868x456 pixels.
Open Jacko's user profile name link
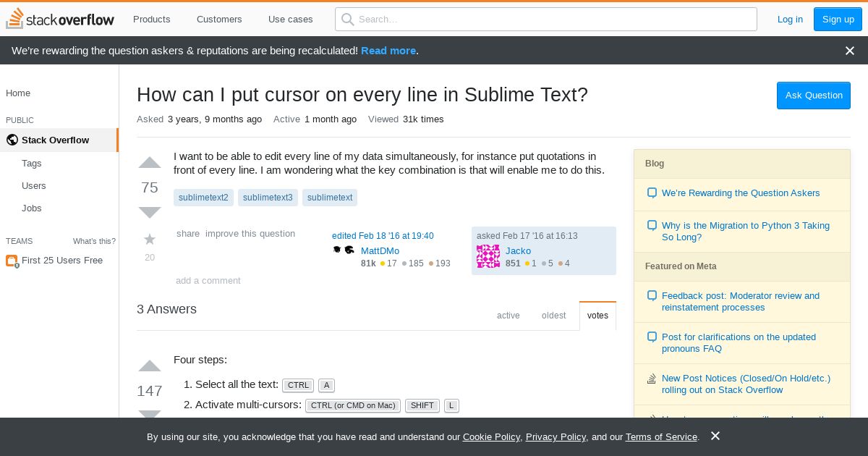coord(518,251)
